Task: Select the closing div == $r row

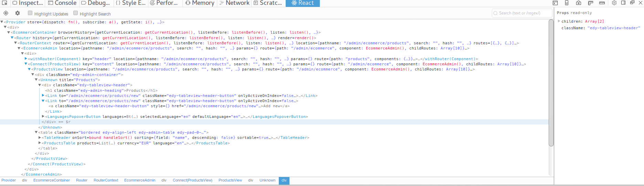Action: [x=274, y=122]
